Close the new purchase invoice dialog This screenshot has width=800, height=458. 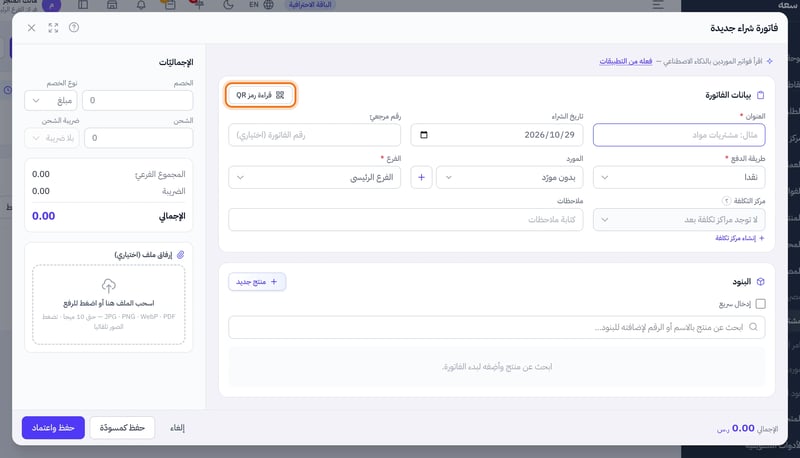(32, 28)
